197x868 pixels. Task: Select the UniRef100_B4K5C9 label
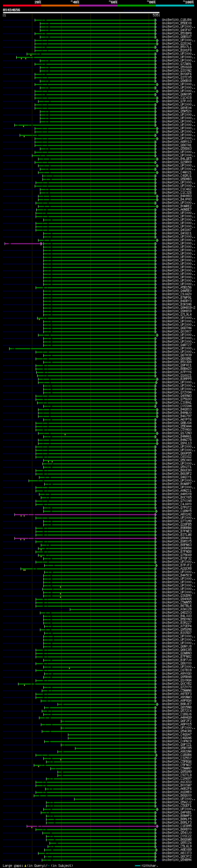pyautogui.click(x=177, y=575)
